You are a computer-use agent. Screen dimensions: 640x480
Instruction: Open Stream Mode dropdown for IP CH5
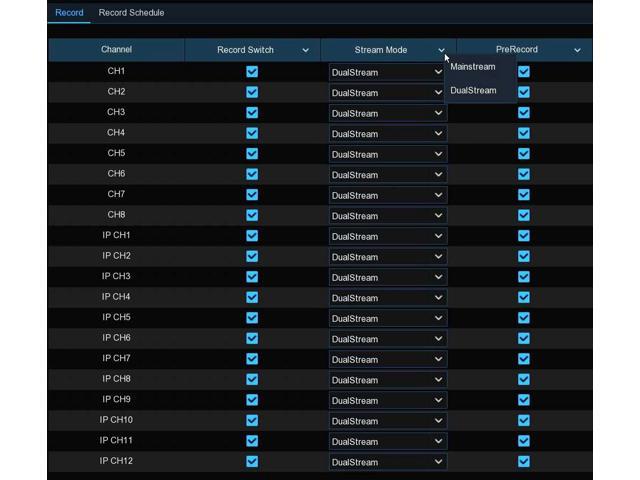pos(387,318)
